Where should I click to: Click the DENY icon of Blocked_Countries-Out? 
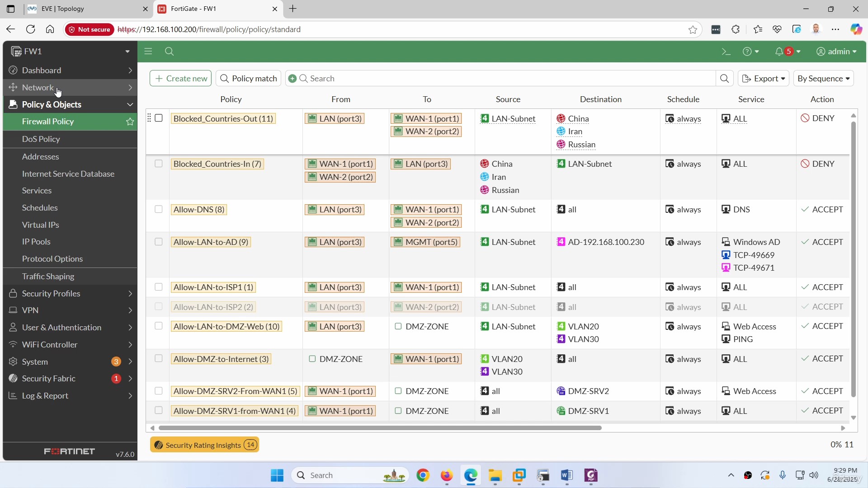pyautogui.click(x=805, y=118)
